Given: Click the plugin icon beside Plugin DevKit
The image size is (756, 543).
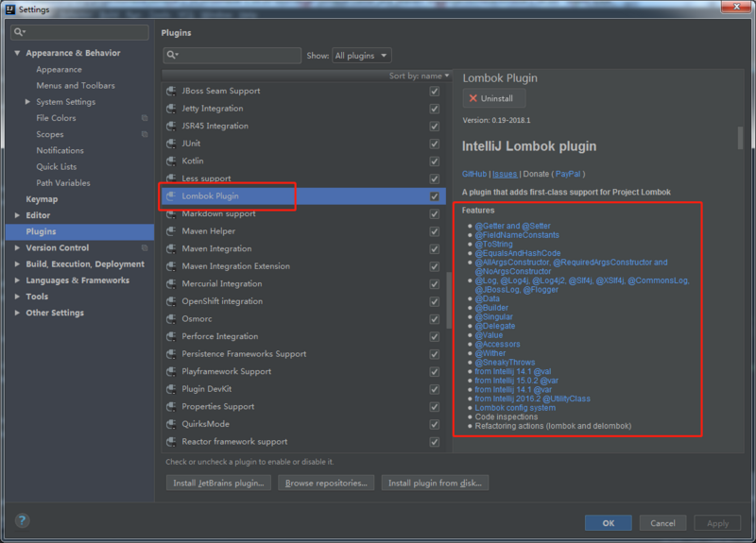Looking at the screenshot, I should [x=171, y=389].
